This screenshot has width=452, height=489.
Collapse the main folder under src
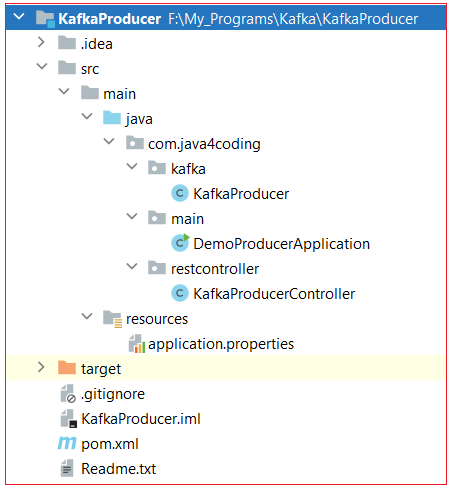point(64,91)
